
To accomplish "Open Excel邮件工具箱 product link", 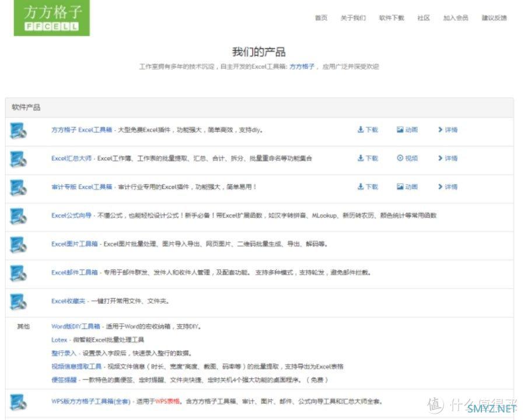I will [x=74, y=272].
